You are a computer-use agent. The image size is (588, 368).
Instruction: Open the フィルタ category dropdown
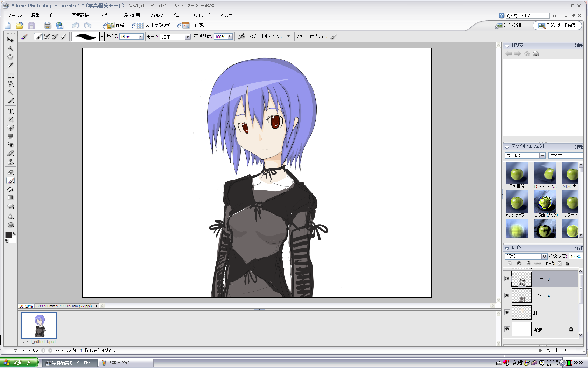(x=542, y=156)
